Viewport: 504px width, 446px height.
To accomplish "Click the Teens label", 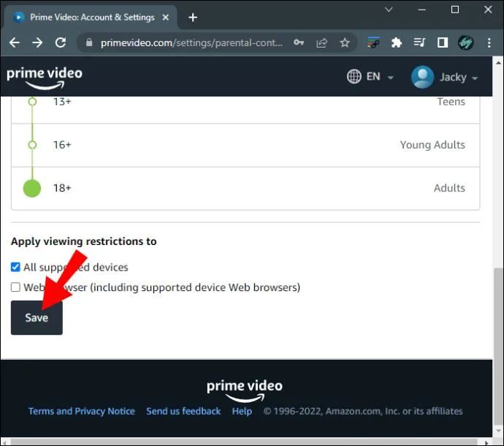I will (x=451, y=102).
